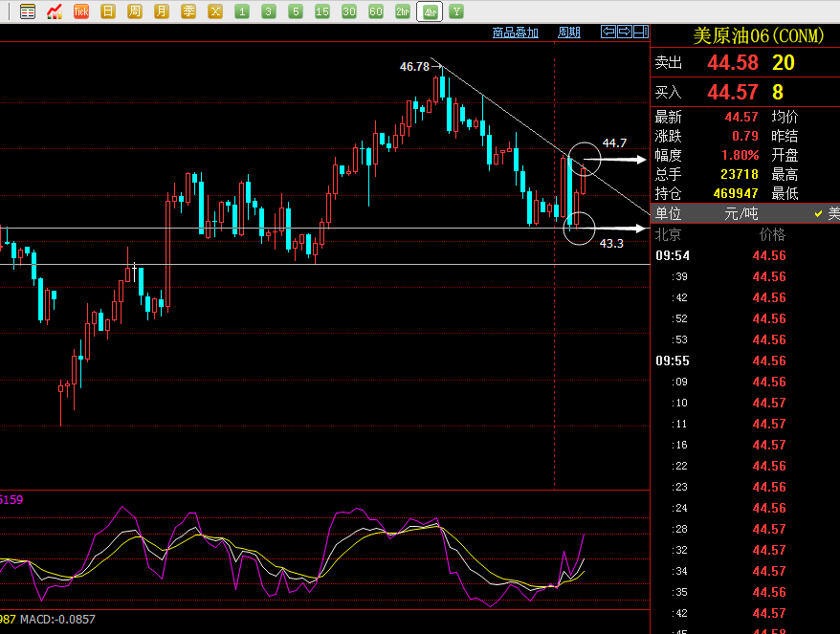Switch to Tick chart view
This screenshot has height=634, width=840.
coord(81,11)
